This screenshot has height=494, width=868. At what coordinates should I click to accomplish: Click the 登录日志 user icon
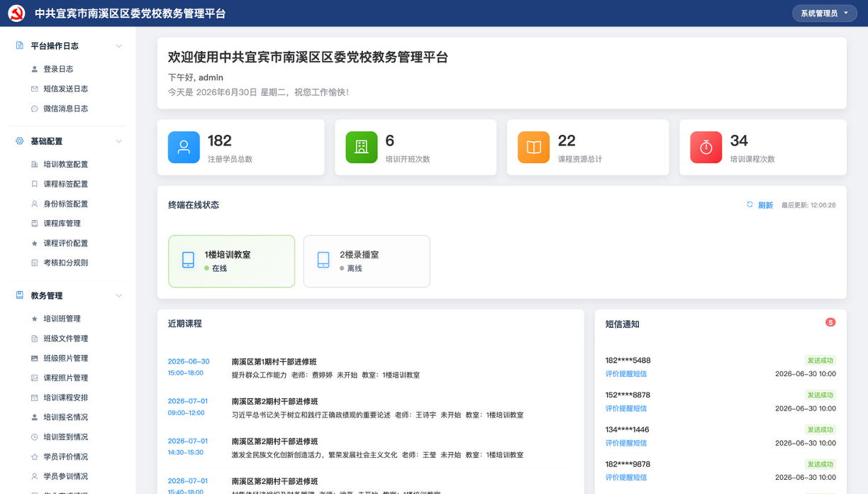[x=35, y=69]
